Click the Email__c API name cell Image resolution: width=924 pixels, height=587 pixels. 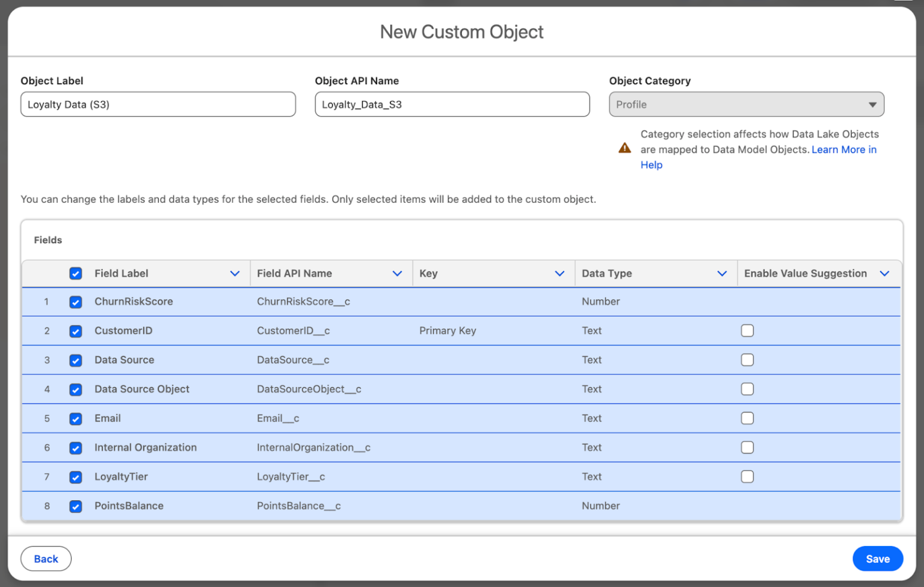(x=278, y=418)
